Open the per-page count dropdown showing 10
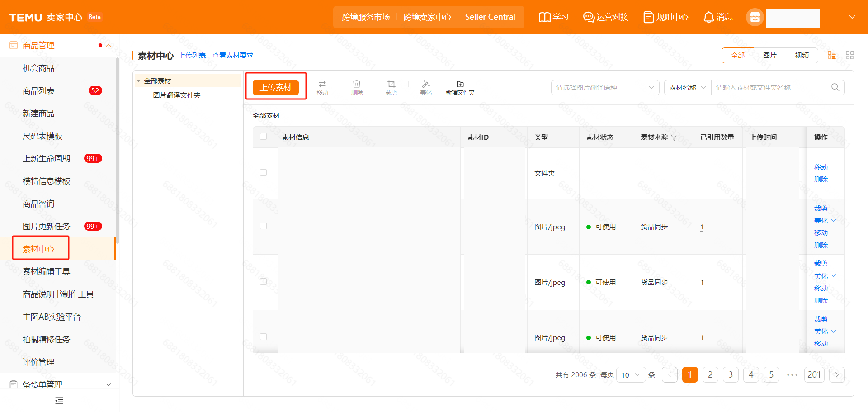Screen dimensions: 868x412 tap(631, 375)
